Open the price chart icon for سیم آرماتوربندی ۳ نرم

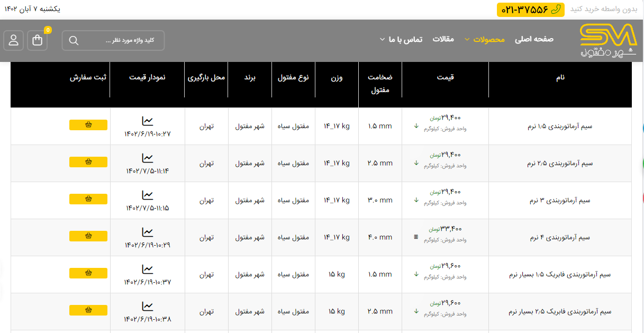(x=148, y=195)
